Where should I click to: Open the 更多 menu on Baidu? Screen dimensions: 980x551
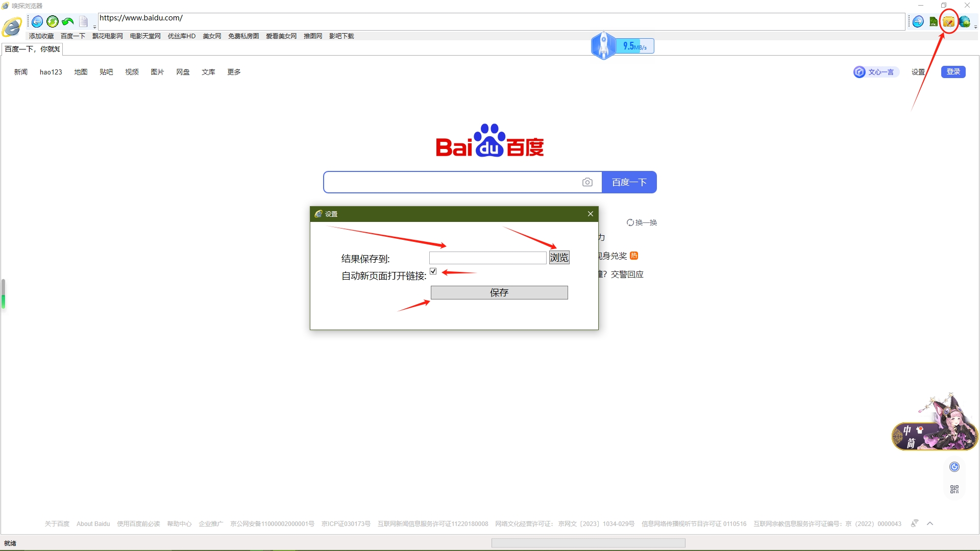[x=234, y=72]
